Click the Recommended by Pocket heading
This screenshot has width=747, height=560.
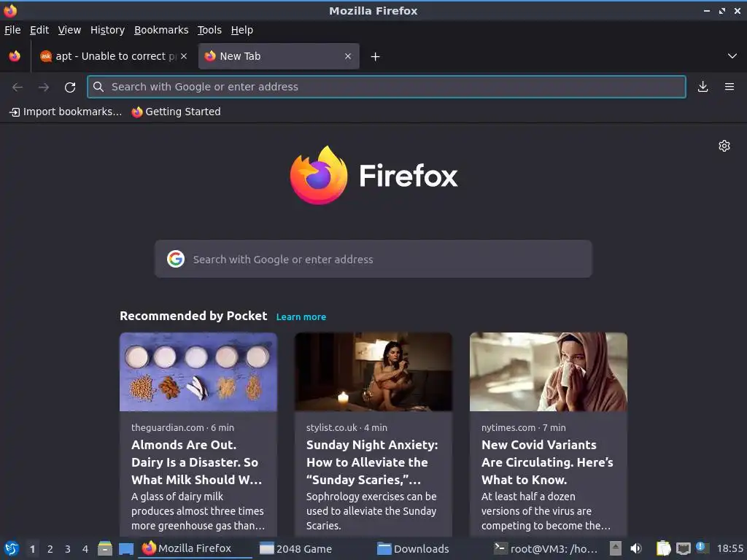coord(193,316)
